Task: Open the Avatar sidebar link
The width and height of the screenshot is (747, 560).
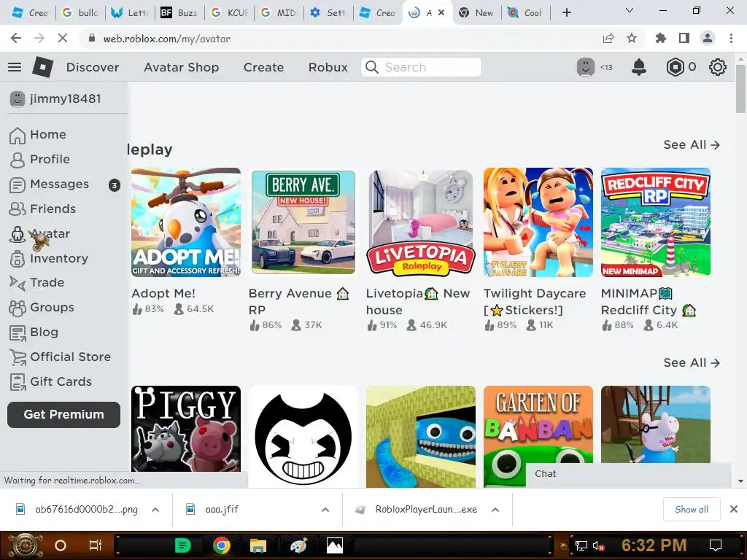Action: click(50, 234)
